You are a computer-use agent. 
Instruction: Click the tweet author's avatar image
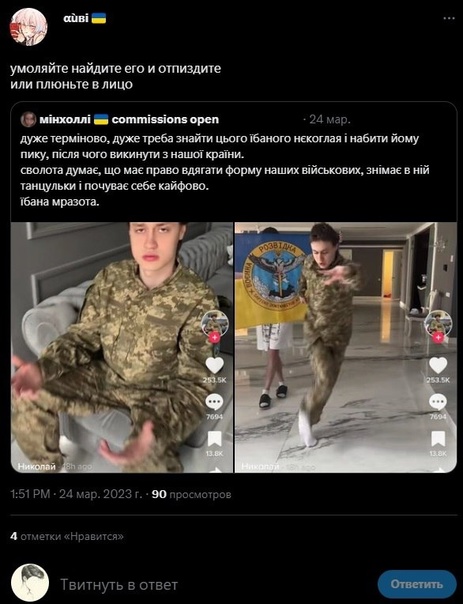[x=29, y=27]
